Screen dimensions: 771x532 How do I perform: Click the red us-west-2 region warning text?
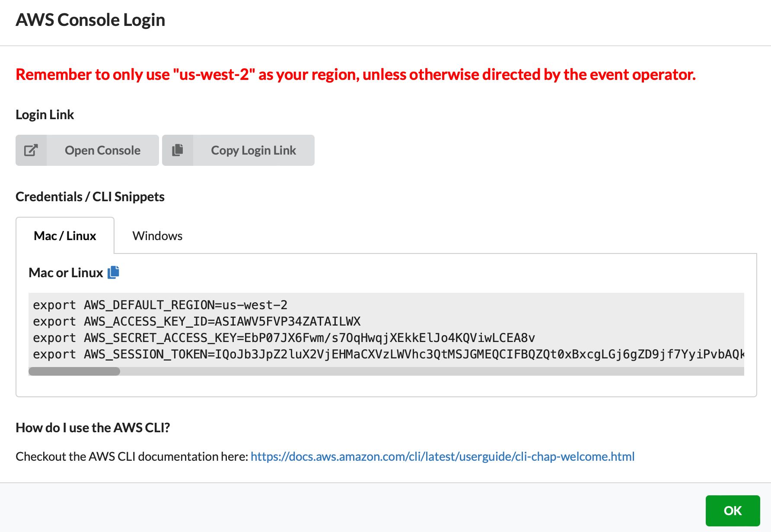click(x=355, y=75)
